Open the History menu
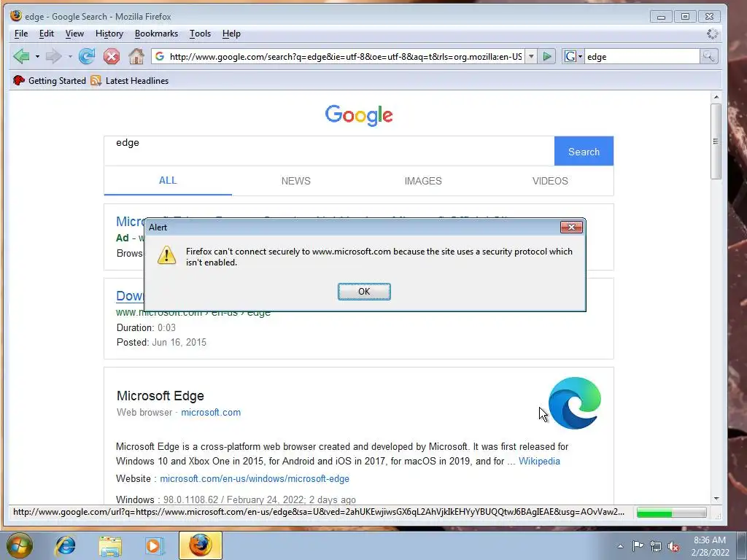Screen dimensions: 747x560 pos(109,34)
